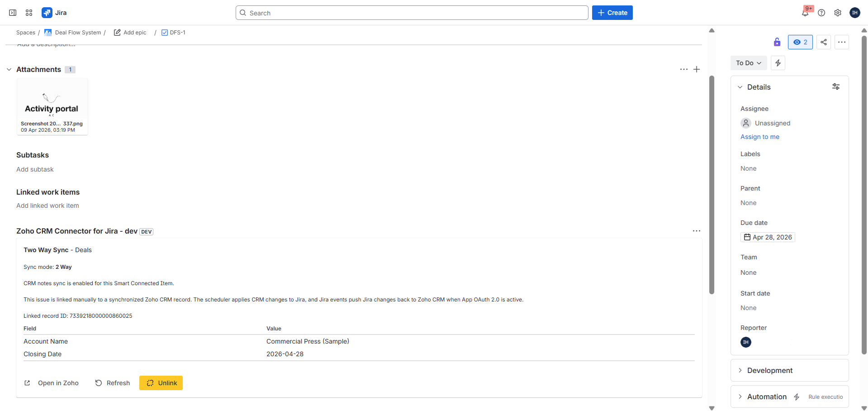Open the Zoho connector overflow menu
This screenshot has width=868, height=411.
(697, 231)
